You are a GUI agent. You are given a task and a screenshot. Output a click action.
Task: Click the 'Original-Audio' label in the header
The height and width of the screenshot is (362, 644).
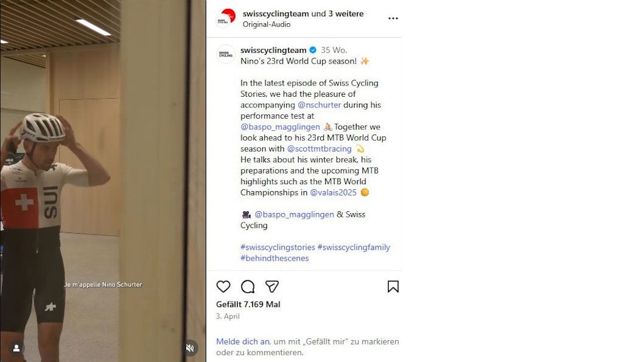(267, 25)
